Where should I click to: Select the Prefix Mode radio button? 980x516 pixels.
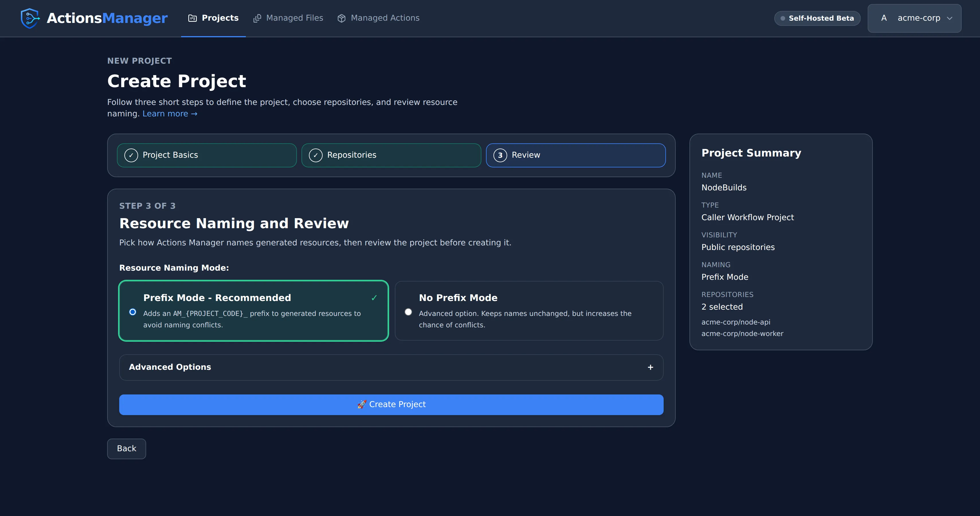click(x=133, y=312)
